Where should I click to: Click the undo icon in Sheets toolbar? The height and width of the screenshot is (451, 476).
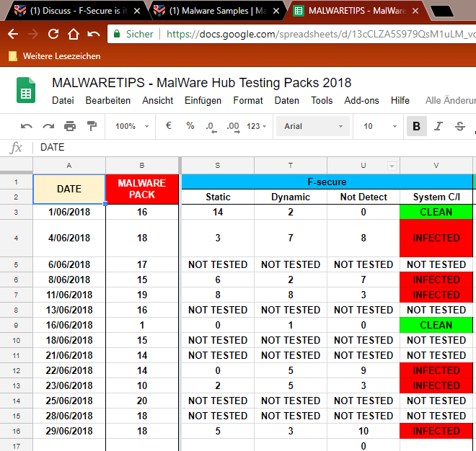(27, 126)
